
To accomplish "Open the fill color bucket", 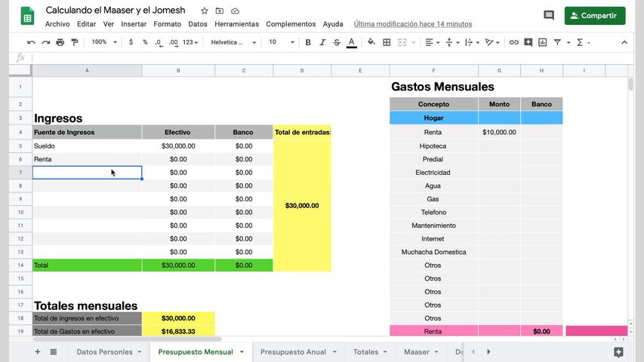I will coord(371,42).
